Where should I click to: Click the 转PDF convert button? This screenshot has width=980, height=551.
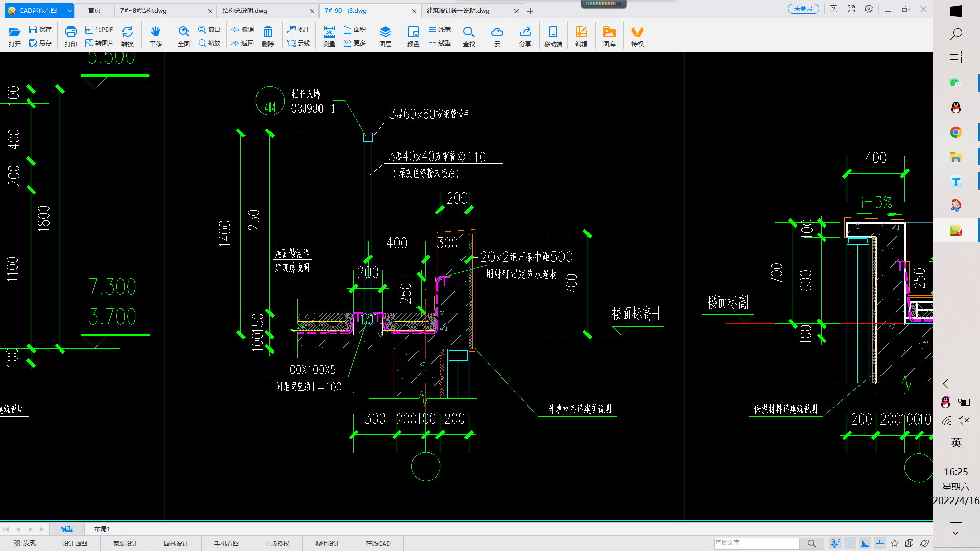click(x=99, y=30)
